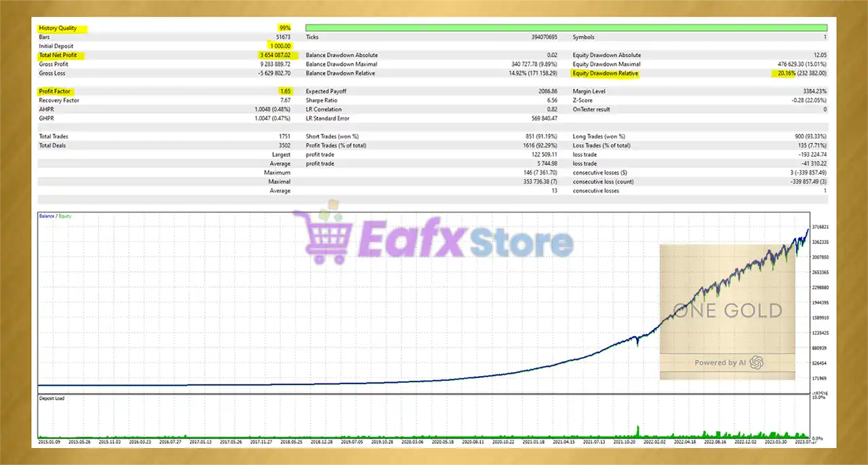
Task: Select Equity Drawdown Maximal value 476 629.30 (15.01%)
Action: [x=803, y=64]
